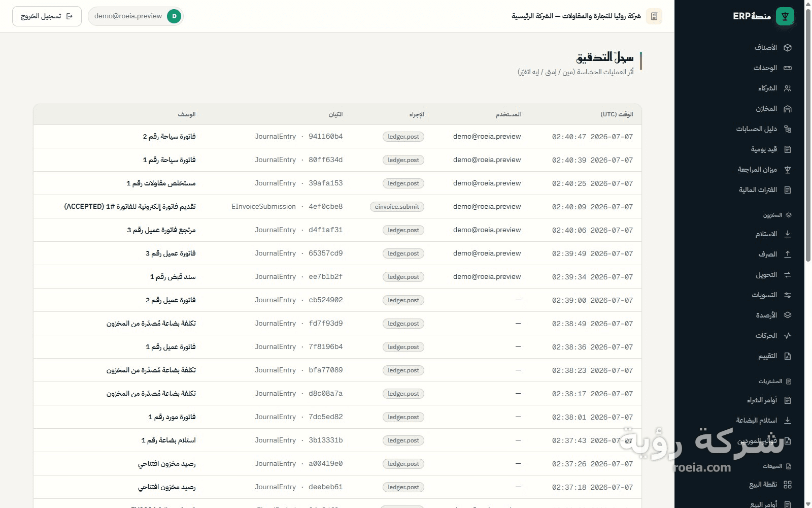The width and height of the screenshot is (812, 508).
Task: Click تسجيل الخروج logout button
Action: [47, 16]
